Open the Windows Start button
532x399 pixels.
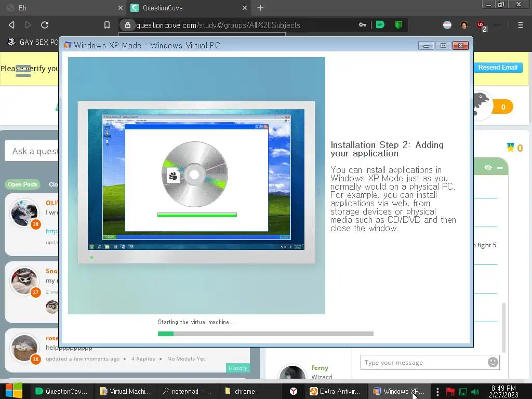pyautogui.click(x=14, y=391)
